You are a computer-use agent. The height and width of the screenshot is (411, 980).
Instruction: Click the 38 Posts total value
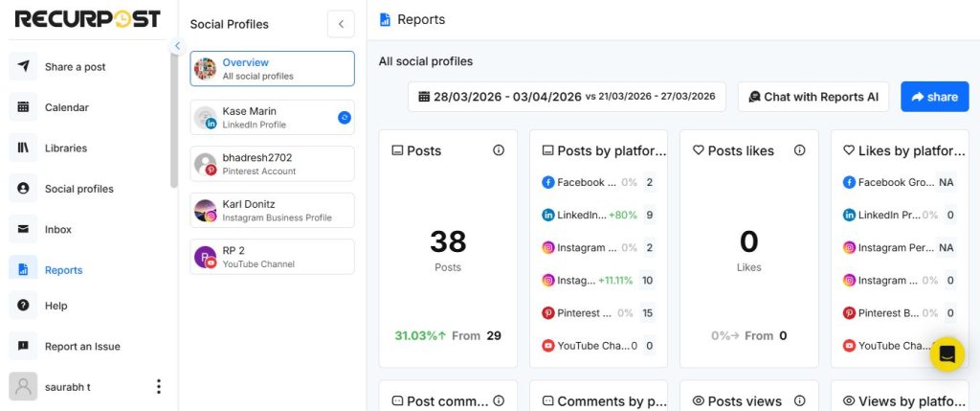click(x=448, y=241)
